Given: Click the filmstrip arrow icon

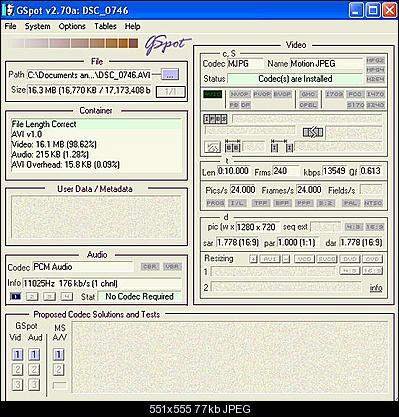Looking at the screenshot, I should (x=313, y=133).
